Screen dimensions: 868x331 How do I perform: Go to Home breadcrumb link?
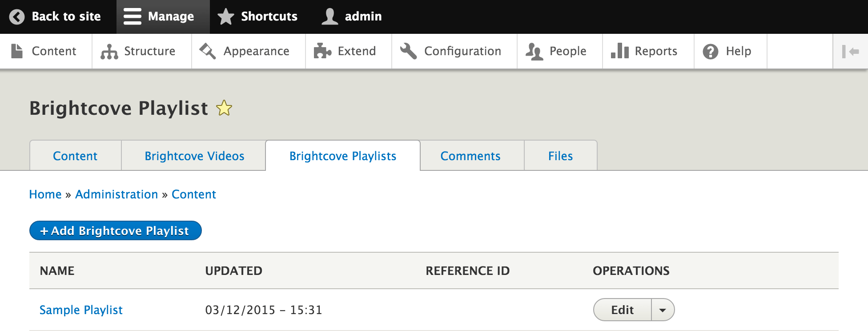point(45,194)
